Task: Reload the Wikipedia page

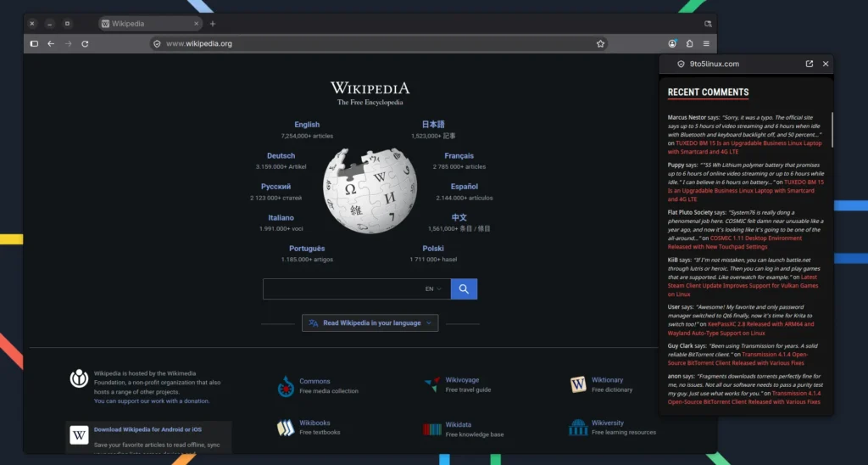Action: [x=86, y=44]
